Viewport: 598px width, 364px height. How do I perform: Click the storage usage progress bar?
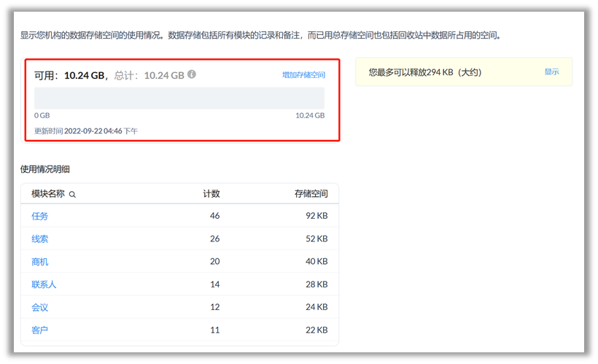click(179, 98)
